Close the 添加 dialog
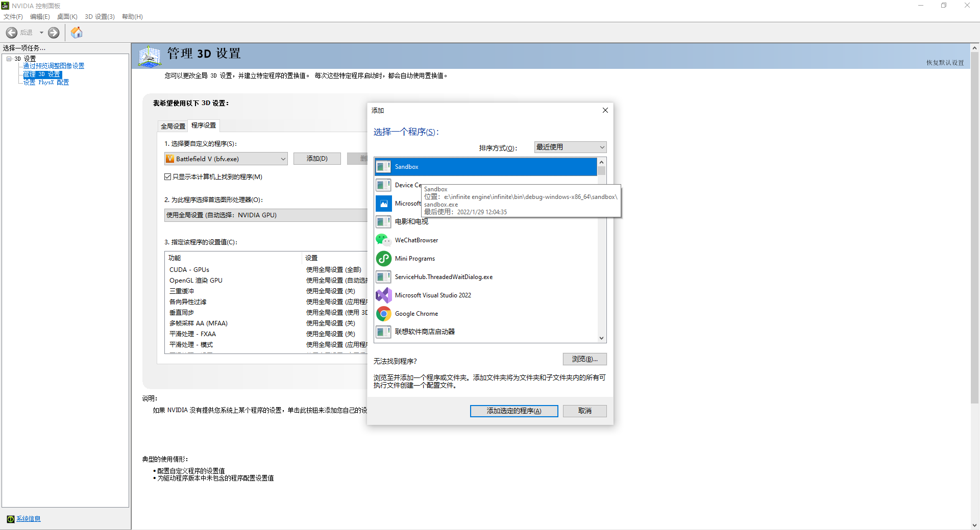 coord(605,110)
